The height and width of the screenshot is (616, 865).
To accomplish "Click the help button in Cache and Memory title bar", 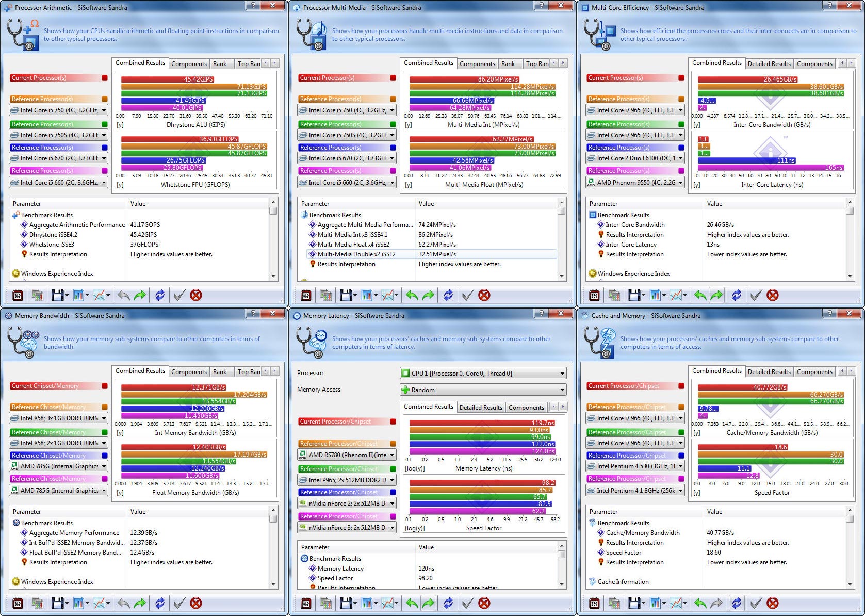I will [829, 313].
